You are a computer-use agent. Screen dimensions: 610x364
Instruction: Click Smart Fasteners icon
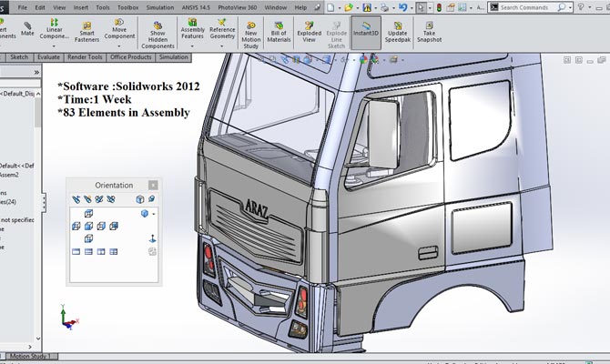pos(86,25)
